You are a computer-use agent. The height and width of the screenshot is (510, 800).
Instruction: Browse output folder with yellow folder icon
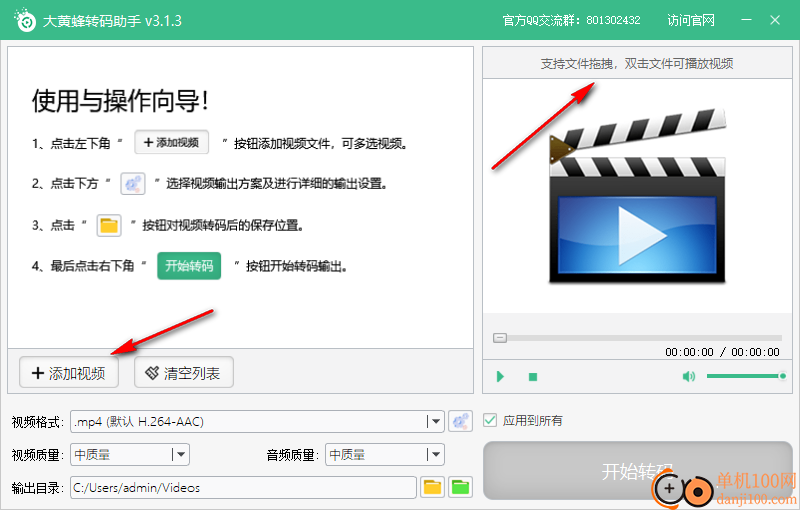click(x=432, y=487)
